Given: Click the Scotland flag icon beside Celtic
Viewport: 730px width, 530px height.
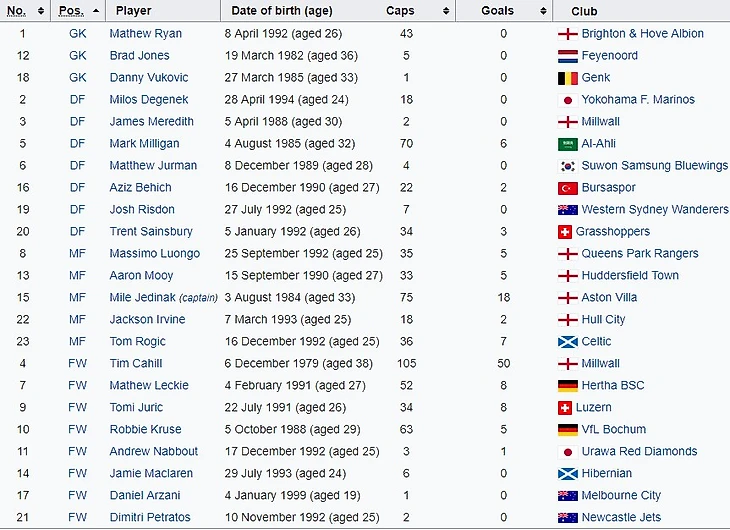Looking at the screenshot, I should [x=567, y=342].
